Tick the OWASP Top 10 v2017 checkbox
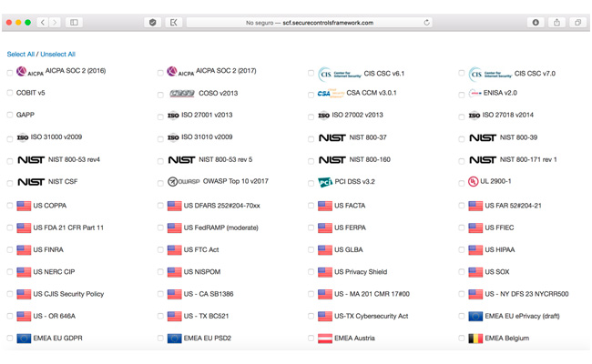 161,182
